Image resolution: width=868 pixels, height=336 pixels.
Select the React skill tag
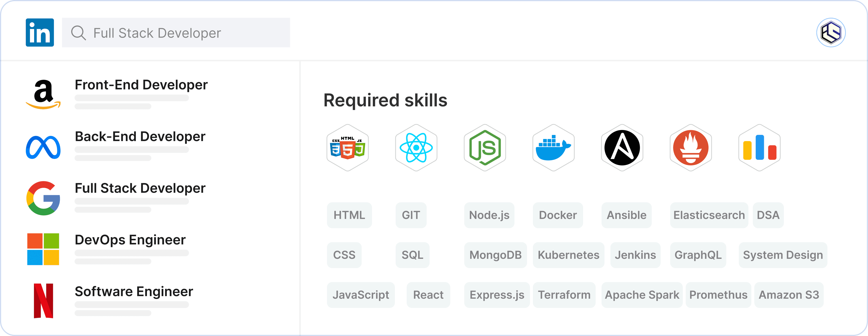coord(428,295)
